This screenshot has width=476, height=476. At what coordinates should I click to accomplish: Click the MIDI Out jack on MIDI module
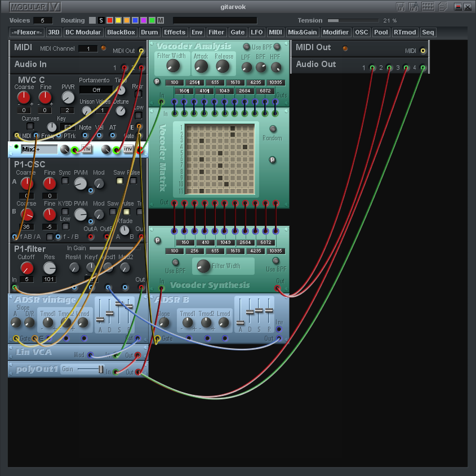tap(141, 51)
